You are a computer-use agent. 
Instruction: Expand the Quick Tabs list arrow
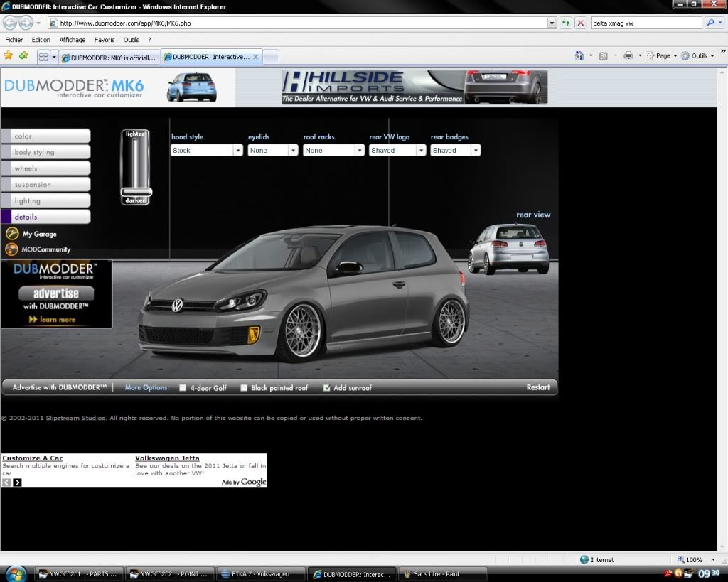(x=54, y=57)
